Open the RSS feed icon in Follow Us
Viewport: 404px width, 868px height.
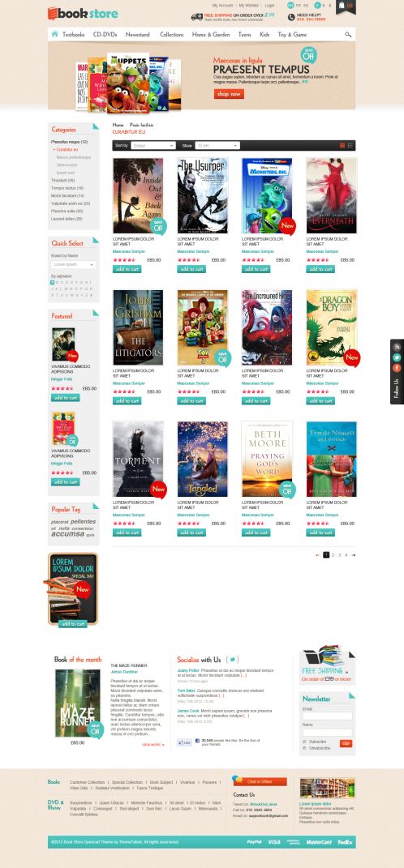[396, 347]
